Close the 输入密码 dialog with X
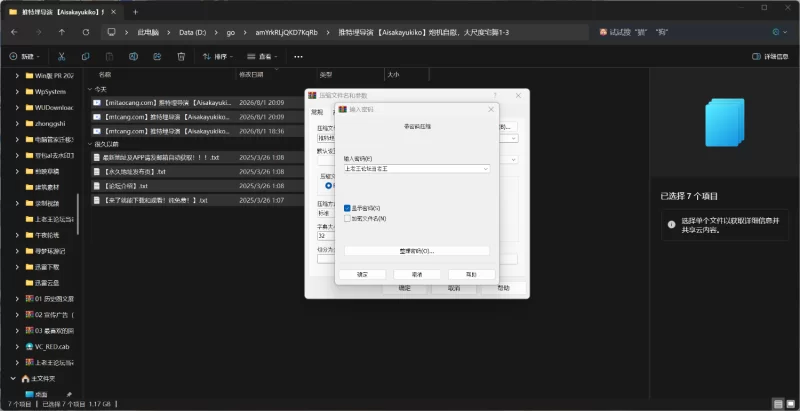 491,110
